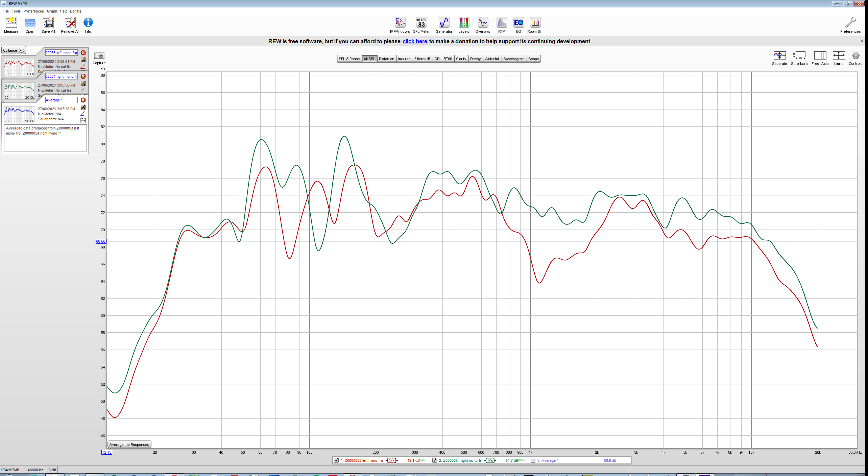Switch to the Decay tab
This screenshot has width=868, height=476.
475,59
